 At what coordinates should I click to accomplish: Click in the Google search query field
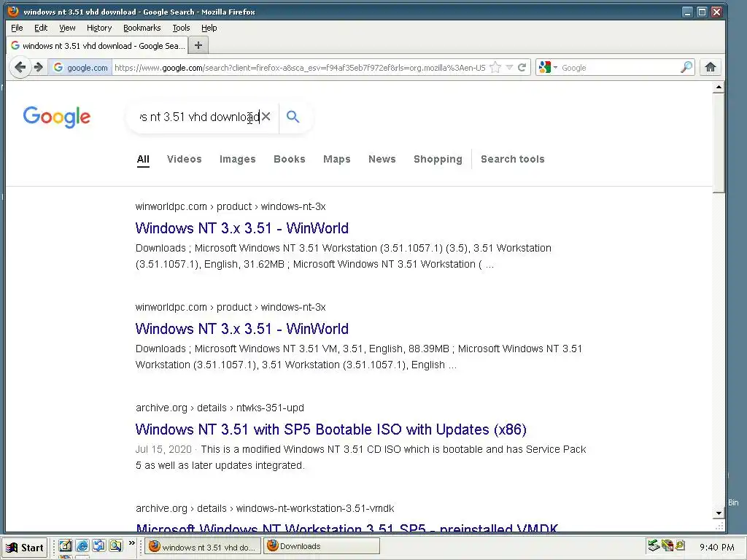coord(199,117)
